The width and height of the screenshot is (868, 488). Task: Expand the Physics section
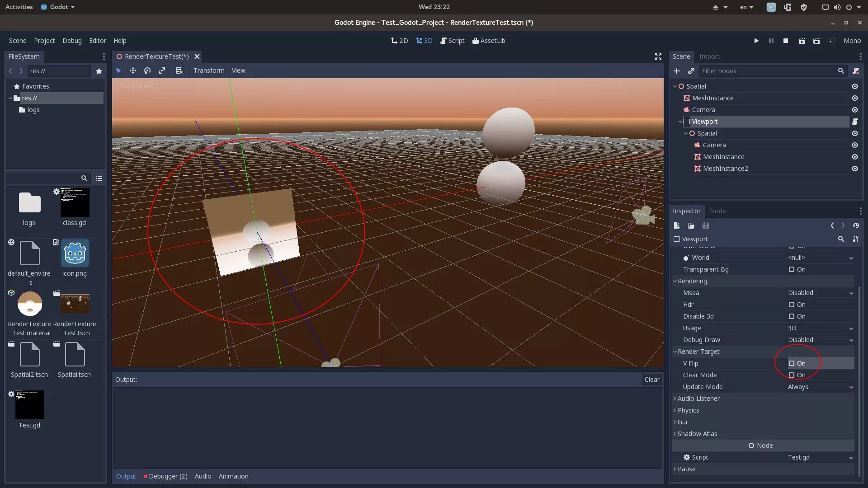tap(763, 410)
